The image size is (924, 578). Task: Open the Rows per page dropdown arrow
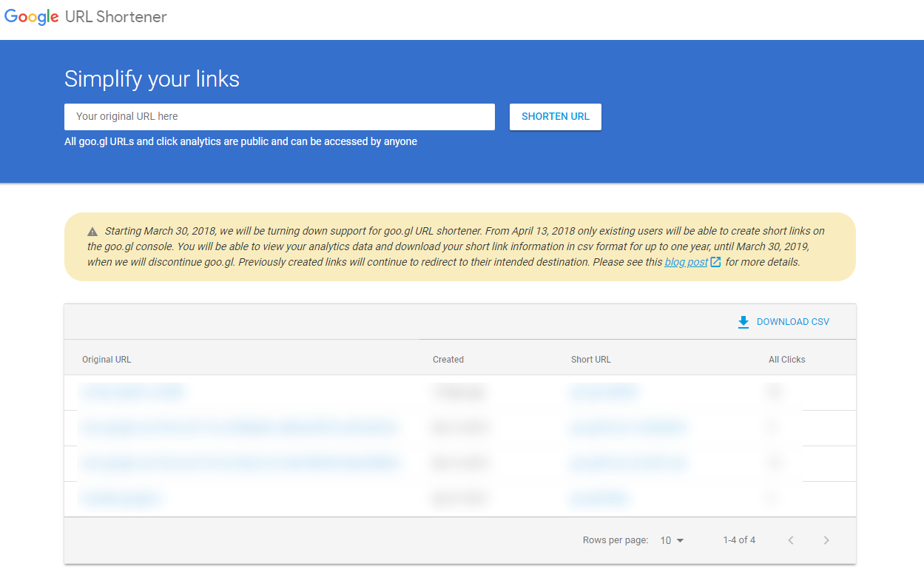click(x=681, y=540)
